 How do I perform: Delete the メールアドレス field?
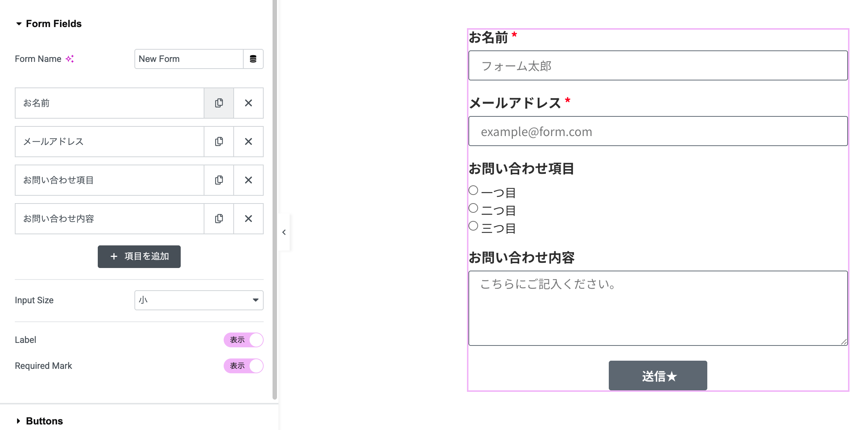click(x=248, y=141)
